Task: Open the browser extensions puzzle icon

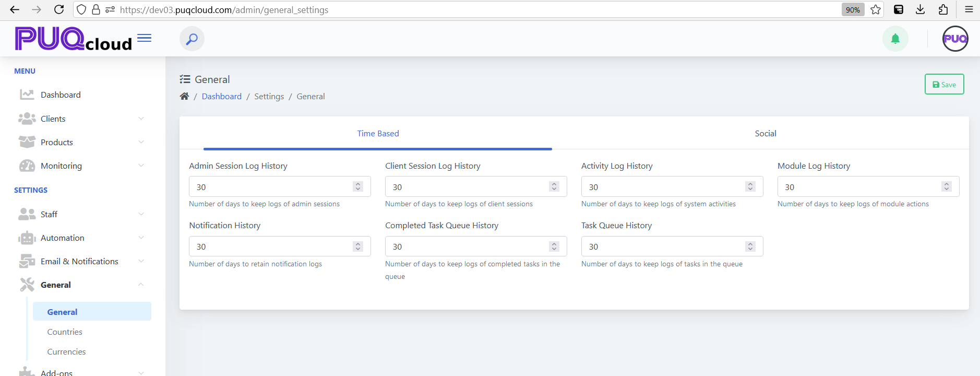Action: pos(943,9)
